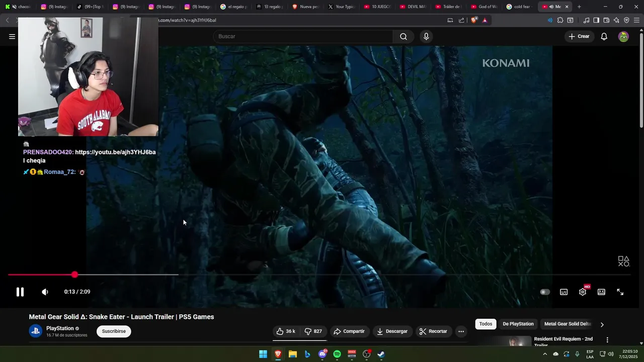Mute the video volume

pos(45,292)
